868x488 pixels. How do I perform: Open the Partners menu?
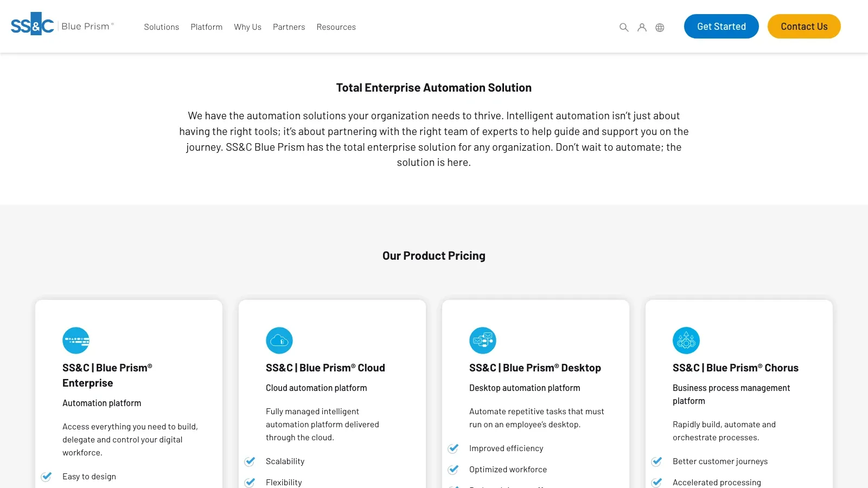coord(289,27)
